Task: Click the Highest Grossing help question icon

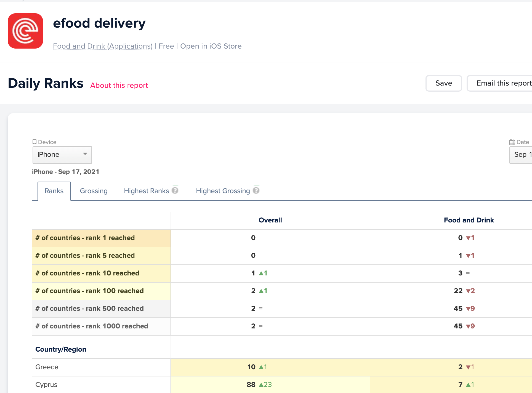Action: (256, 190)
